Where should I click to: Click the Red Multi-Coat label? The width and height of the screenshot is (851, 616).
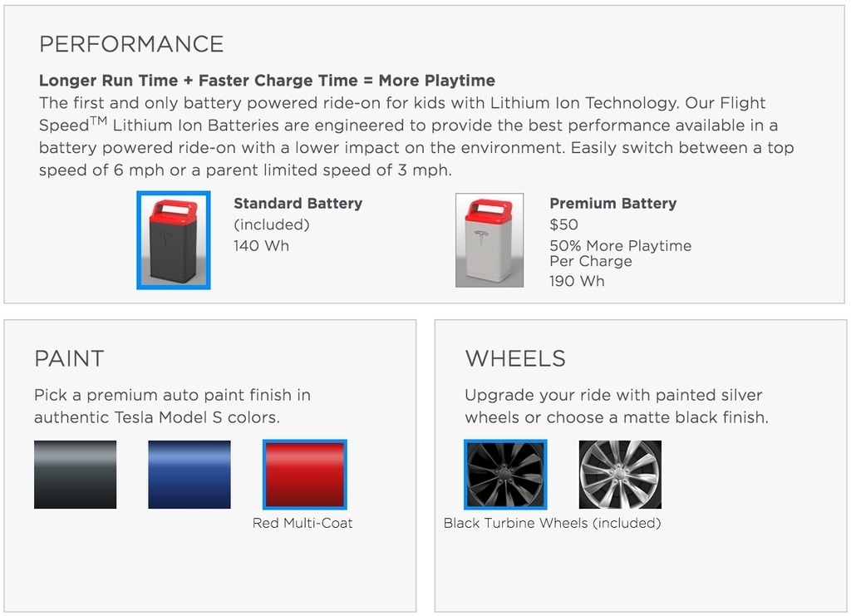[x=303, y=523]
